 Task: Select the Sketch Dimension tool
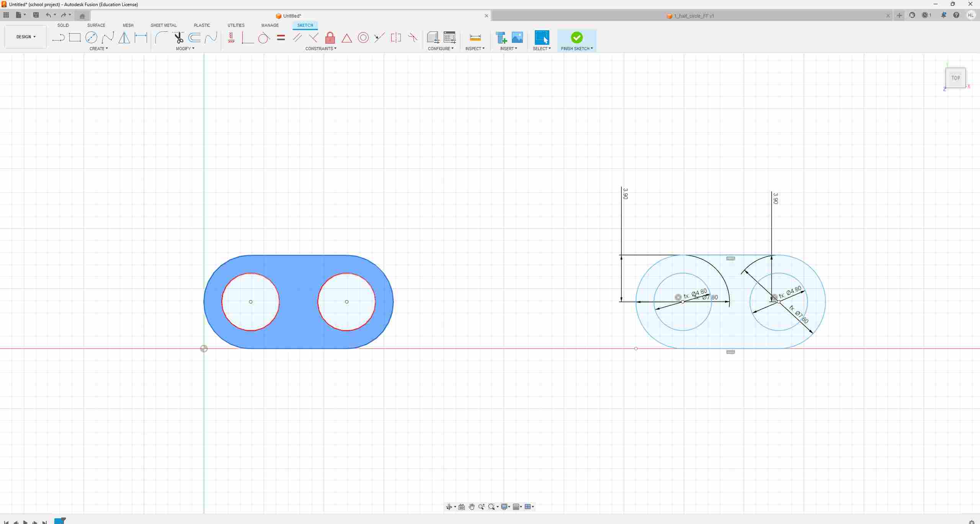click(141, 38)
